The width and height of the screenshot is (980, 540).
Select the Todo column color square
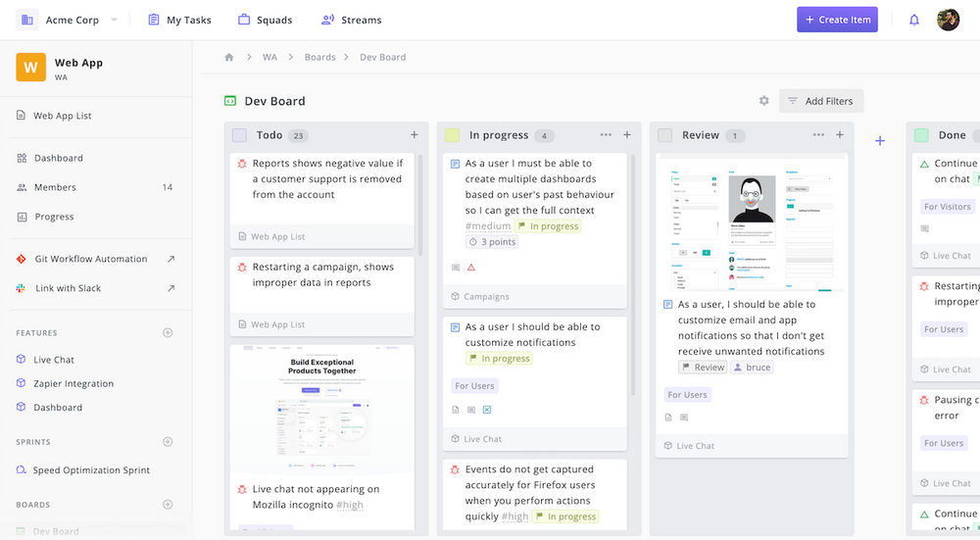pos(240,135)
